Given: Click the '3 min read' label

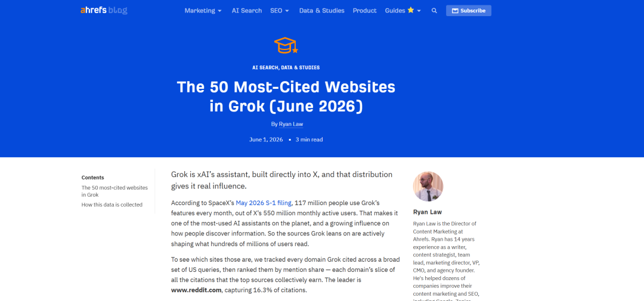Looking at the screenshot, I should 309,139.
